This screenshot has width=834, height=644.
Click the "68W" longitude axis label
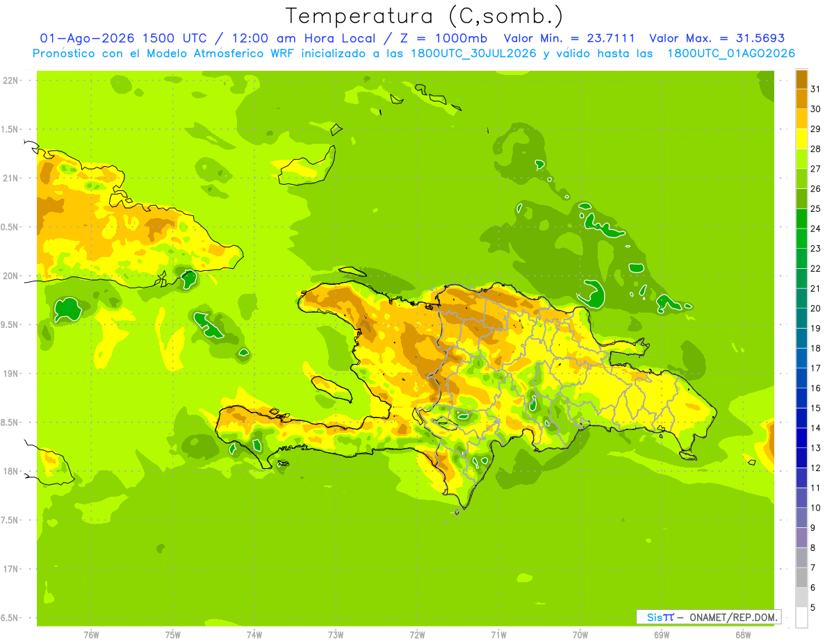[x=742, y=635]
